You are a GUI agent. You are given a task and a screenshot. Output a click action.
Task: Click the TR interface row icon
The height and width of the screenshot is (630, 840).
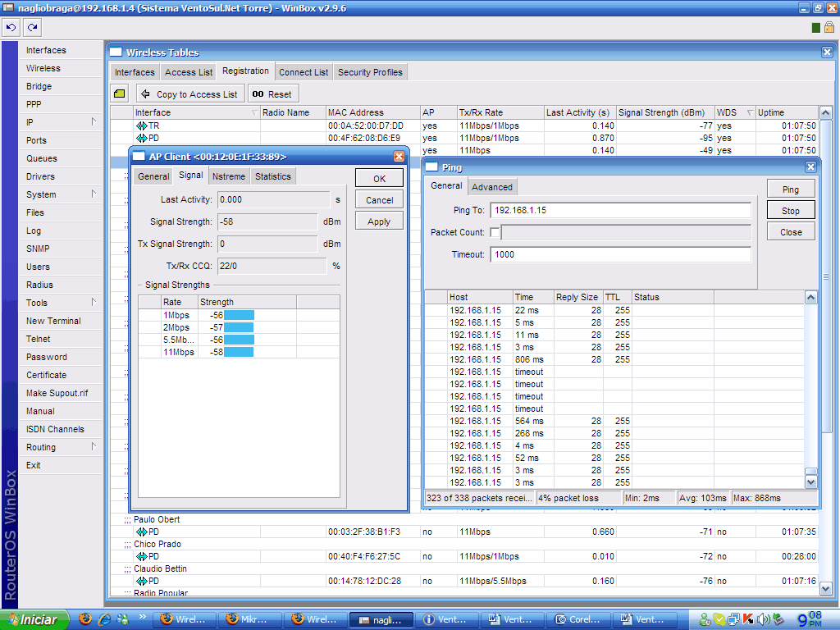click(x=141, y=126)
